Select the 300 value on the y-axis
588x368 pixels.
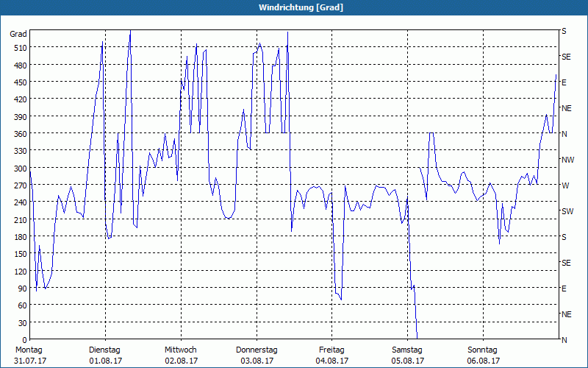pyautogui.click(x=21, y=169)
